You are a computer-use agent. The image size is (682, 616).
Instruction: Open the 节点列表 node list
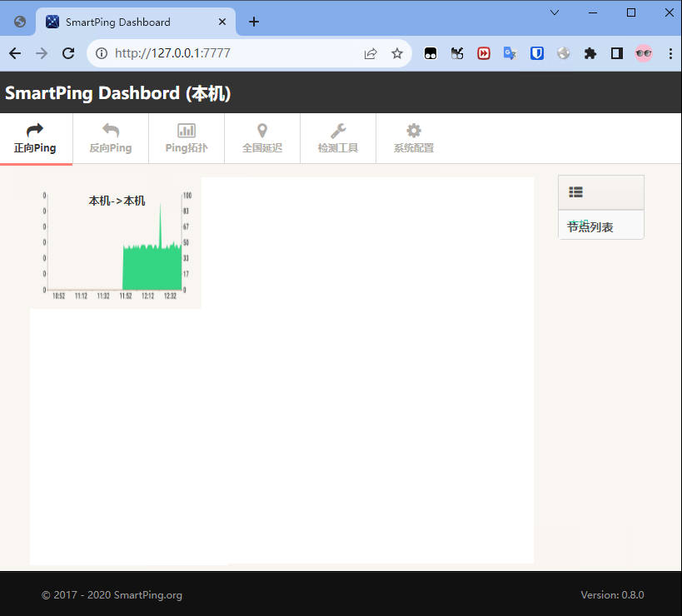point(590,226)
